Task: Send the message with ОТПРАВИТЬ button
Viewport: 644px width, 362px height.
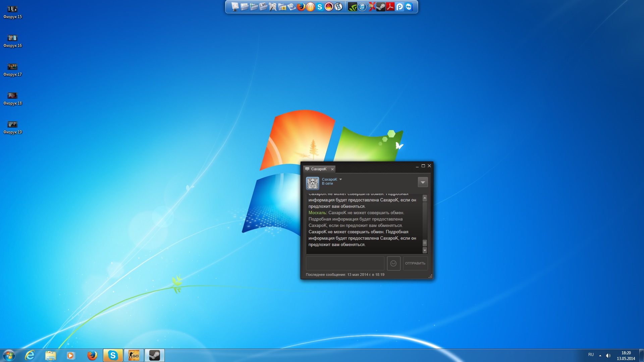Action: tap(415, 263)
